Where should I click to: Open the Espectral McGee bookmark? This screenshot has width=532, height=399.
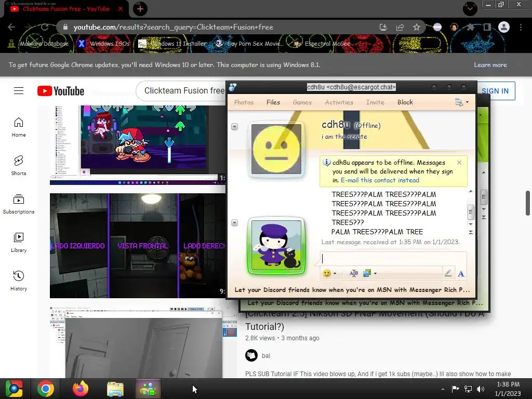coord(322,44)
